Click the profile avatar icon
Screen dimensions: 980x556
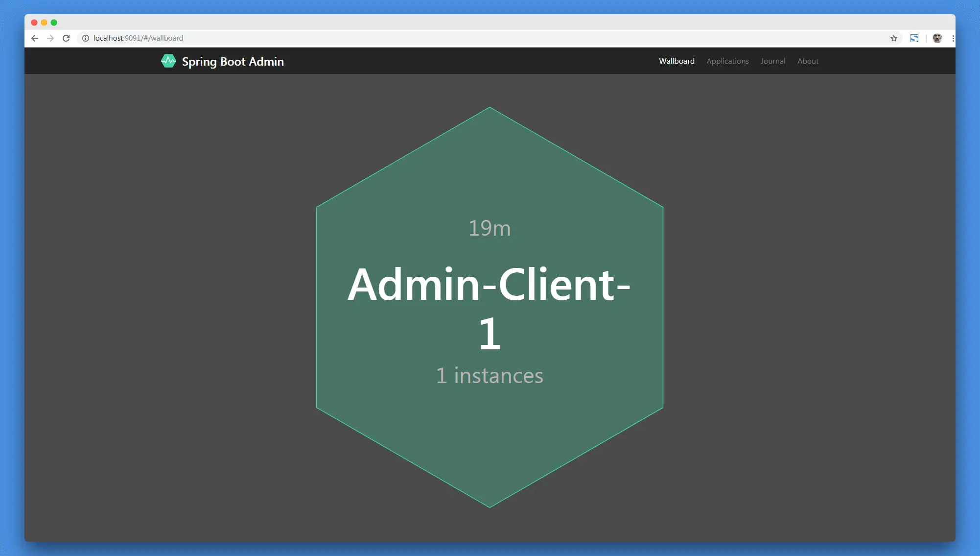[937, 38]
